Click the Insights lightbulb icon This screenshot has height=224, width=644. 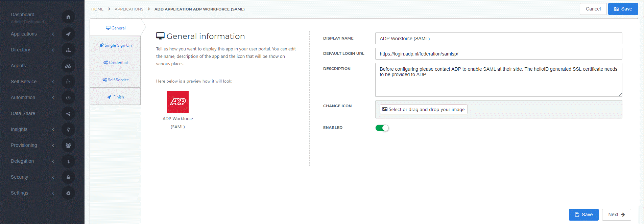click(68, 130)
